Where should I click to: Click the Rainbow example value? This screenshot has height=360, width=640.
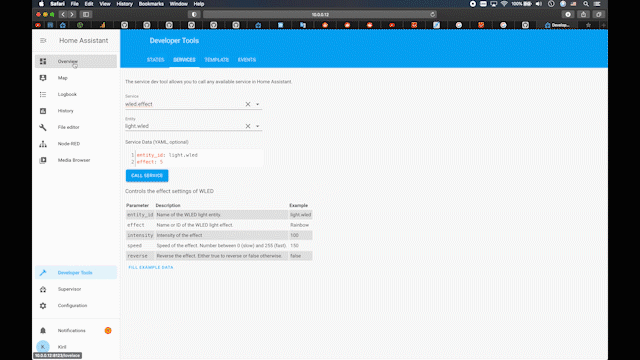[299, 225]
